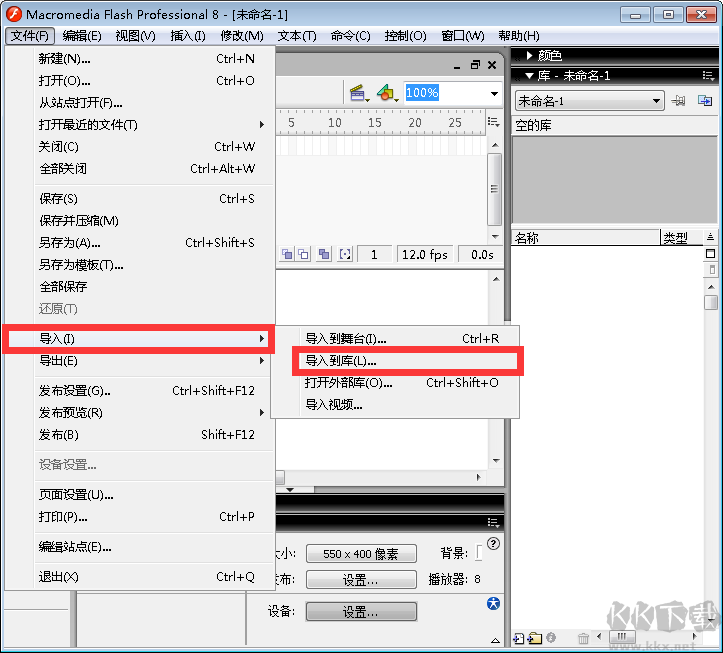Viewport: 723px width, 653px height.
Task: Click the 550 x 400 像素 size button
Action: pos(360,554)
